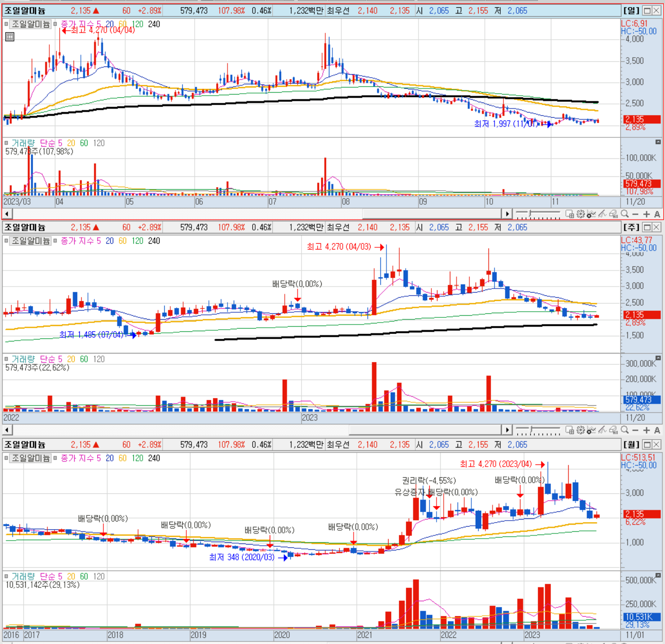Click 조일알미늄 stock name in daily header bar
This screenshot has height=644, width=665.
[25, 10]
